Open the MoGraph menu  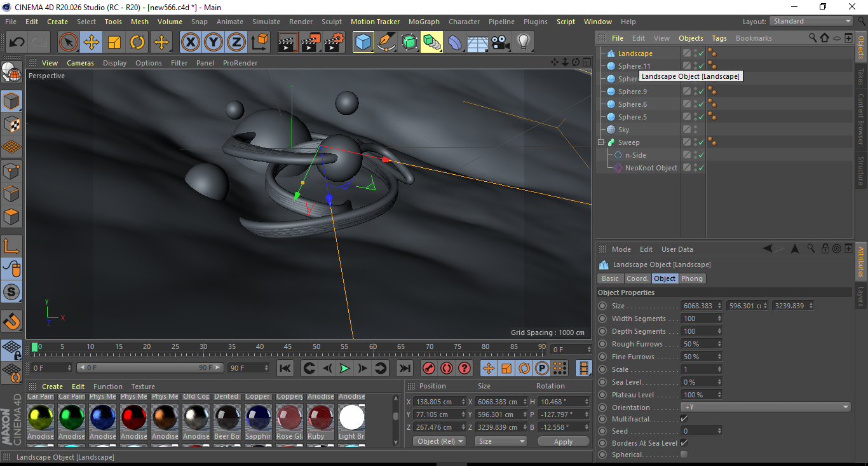pyautogui.click(x=424, y=22)
